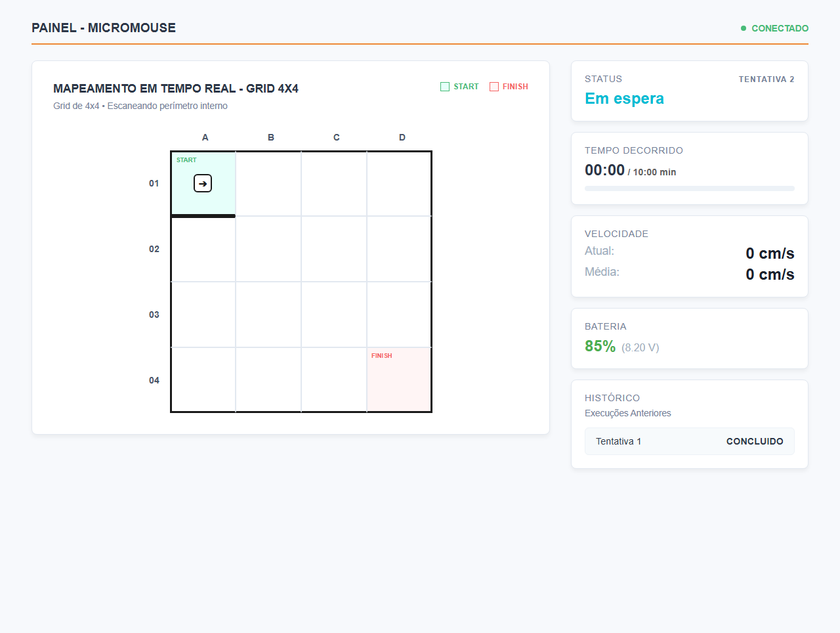Click the PAINEL - MICROMOUSE title
This screenshot has height=633, width=840.
[104, 28]
